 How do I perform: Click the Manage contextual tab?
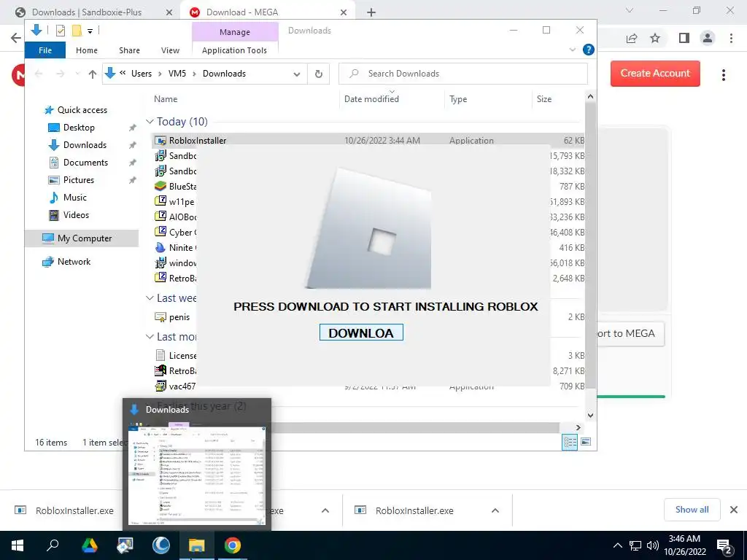click(235, 32)
